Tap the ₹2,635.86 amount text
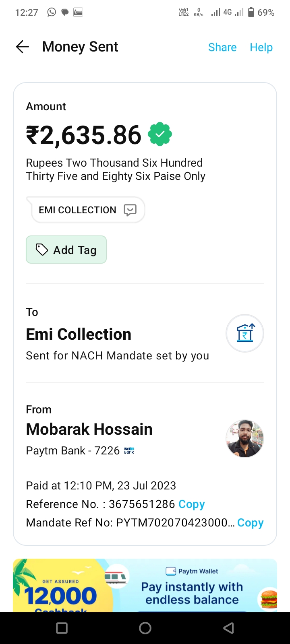 click(84, 135)
